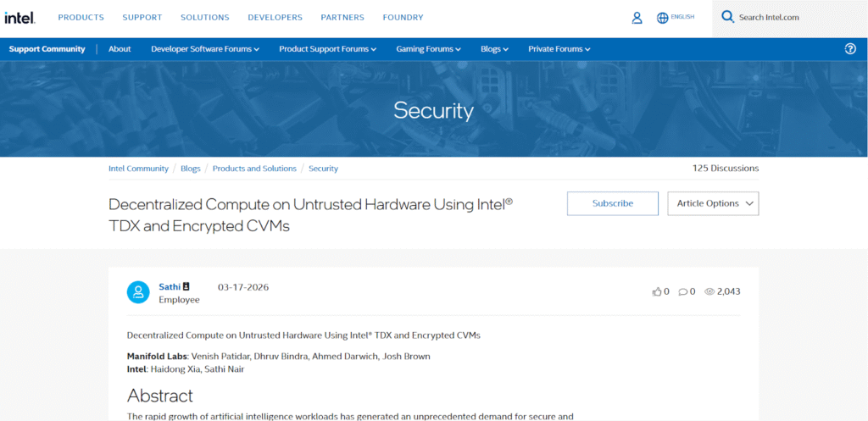Expand Product Support Forums dropdown
Screen dimensions: 868x421
[x=328, y=49]
